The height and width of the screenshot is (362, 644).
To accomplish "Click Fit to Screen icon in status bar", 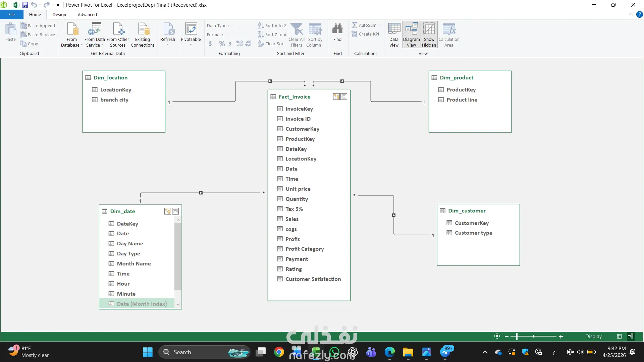I will click(x=497, y=336).
